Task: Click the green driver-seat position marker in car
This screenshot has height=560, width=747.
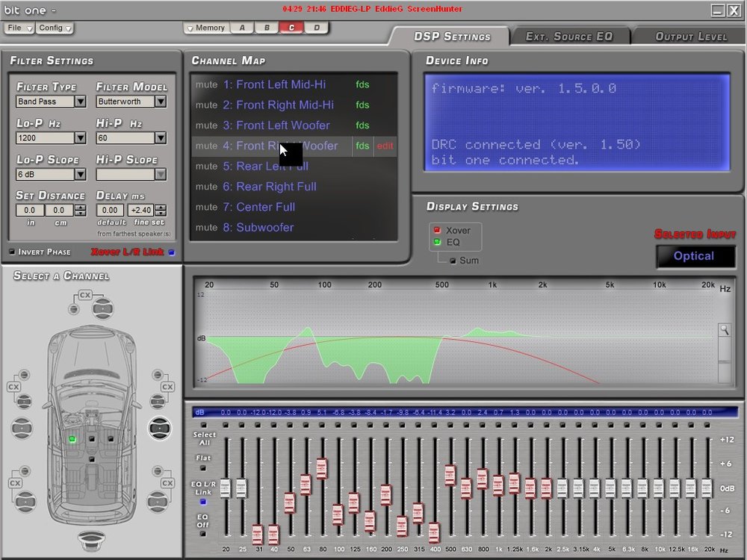Action: [72, 439]
